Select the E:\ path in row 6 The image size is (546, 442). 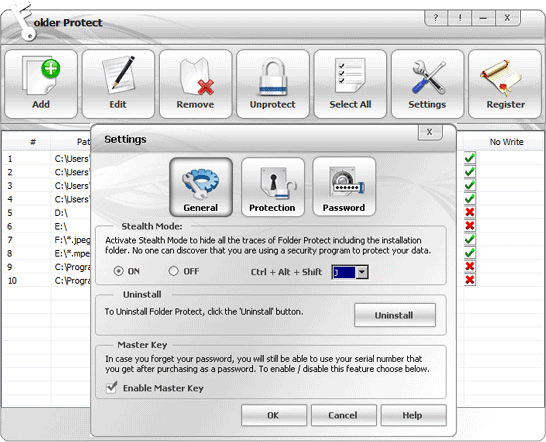61,226
